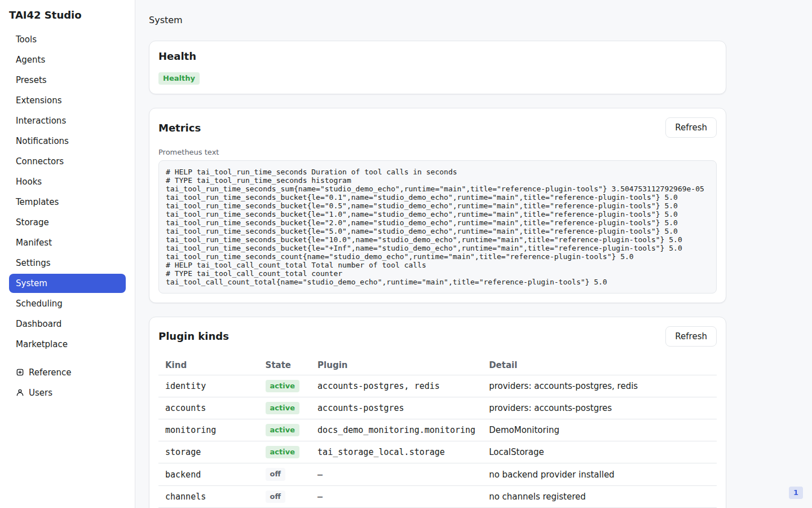Click the Detail column header
The height and width of the screenshot is (508, 812).
click(503, 365)
